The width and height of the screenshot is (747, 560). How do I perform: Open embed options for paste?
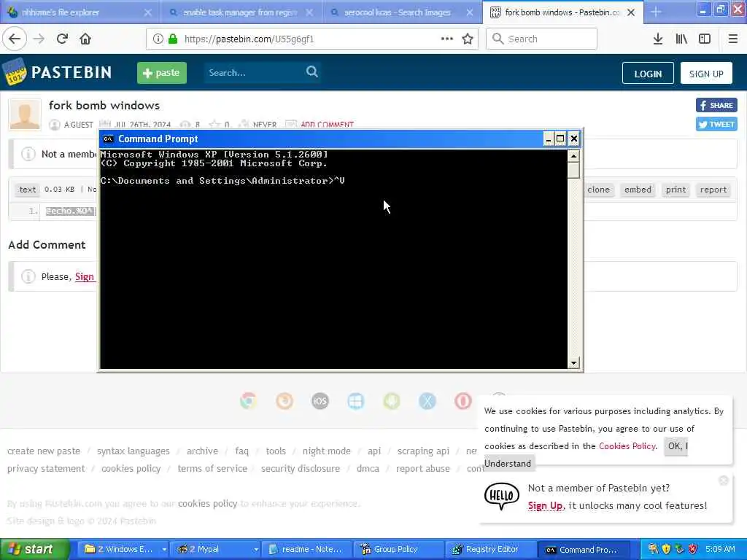click(x=638, y=190)
